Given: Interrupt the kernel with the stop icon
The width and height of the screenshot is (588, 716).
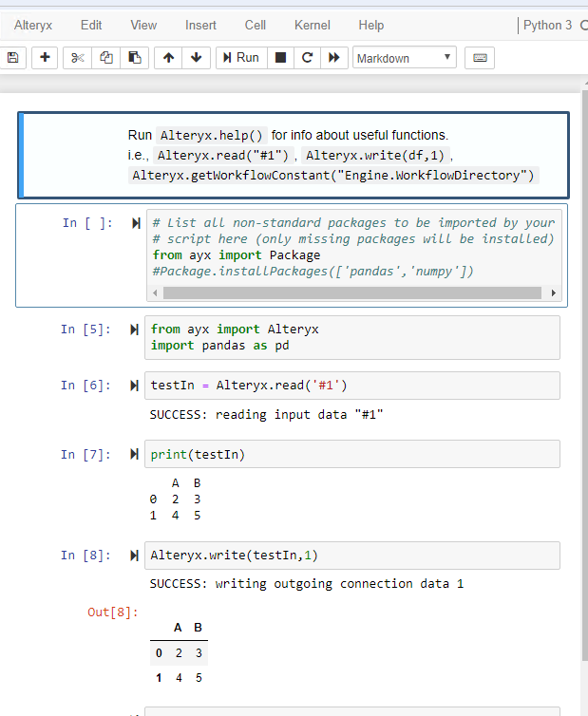Looking at the screenshot, I should point(280,58).
